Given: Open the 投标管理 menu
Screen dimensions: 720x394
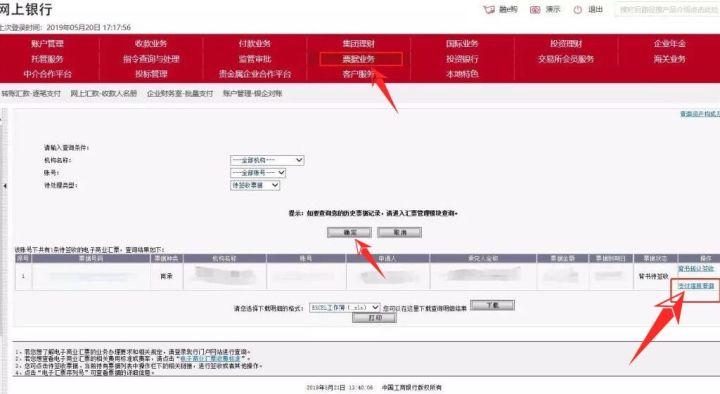Looking at the screenshot, I should (151, 74).
